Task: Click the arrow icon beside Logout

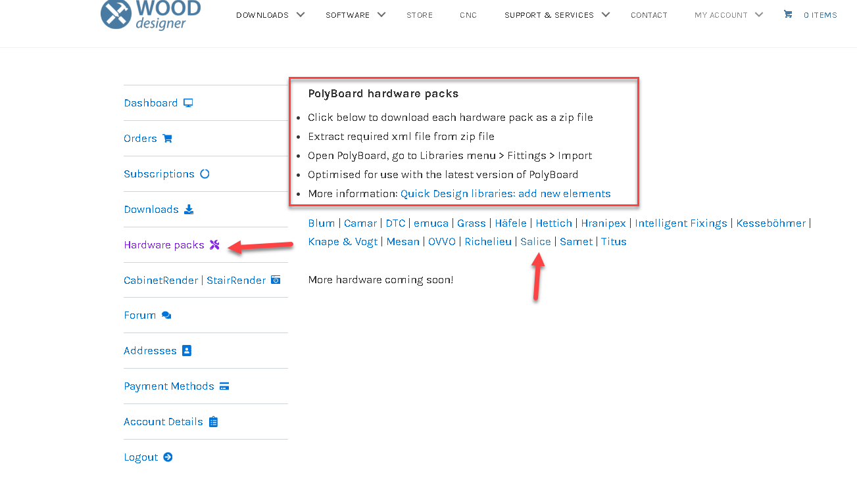Action: pyautogui.click(x=168, y=457)
